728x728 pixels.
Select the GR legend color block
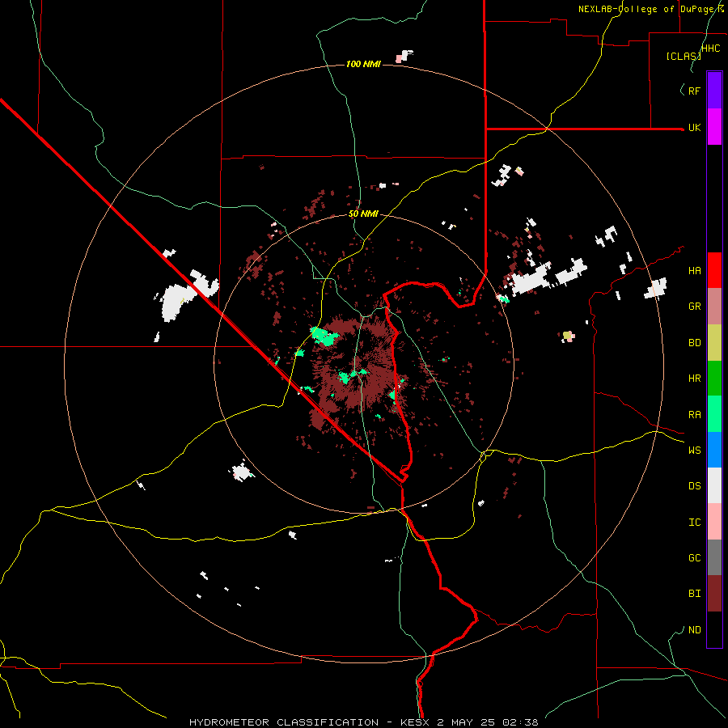coord(714,307)
